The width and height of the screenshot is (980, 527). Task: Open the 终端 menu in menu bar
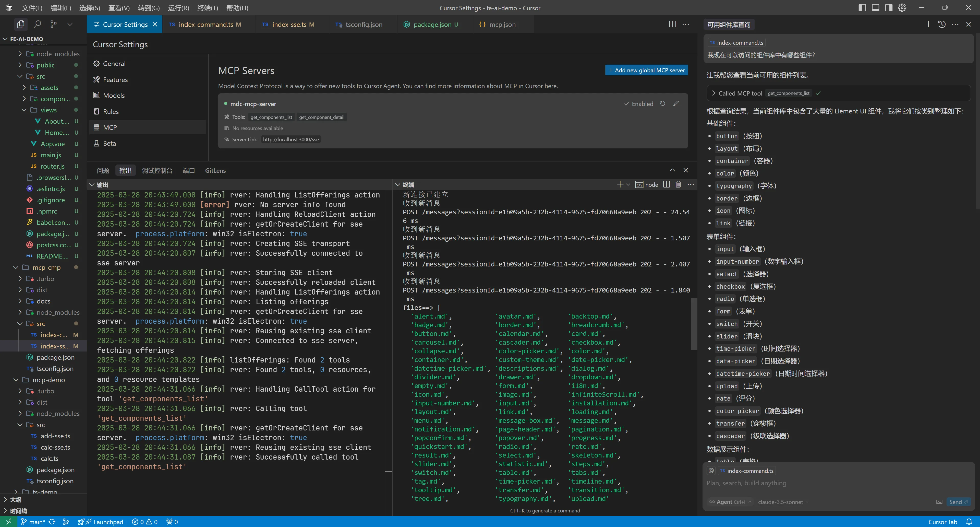(x=207, y=8)
